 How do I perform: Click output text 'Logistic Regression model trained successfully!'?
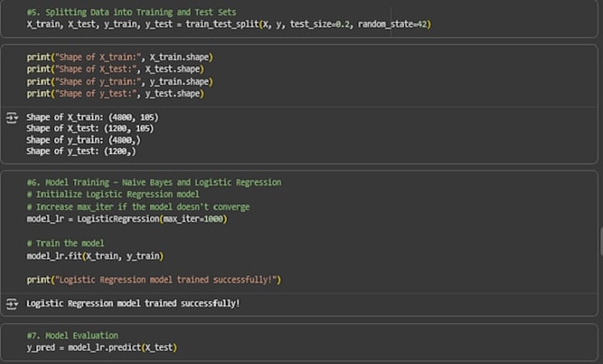click(133, 304)
